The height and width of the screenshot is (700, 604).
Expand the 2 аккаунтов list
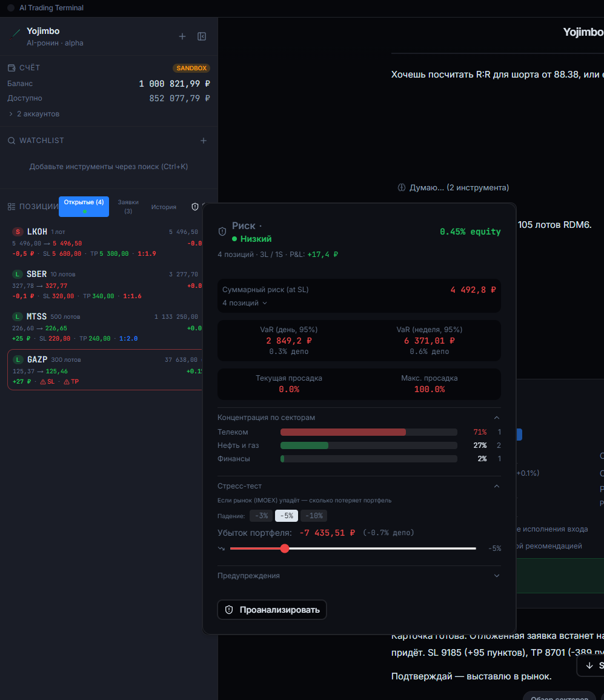pos(34,114)
